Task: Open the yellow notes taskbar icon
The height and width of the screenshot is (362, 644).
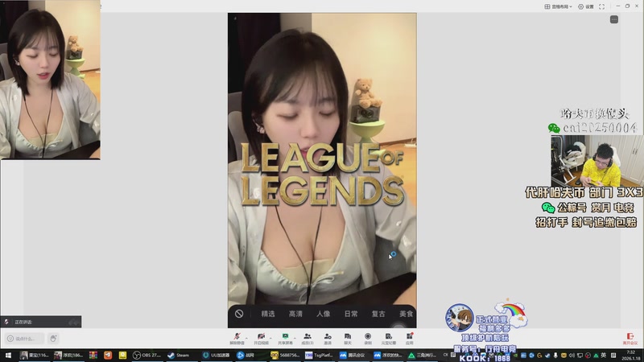Action: pyautogui.click(x=122, y=356)
